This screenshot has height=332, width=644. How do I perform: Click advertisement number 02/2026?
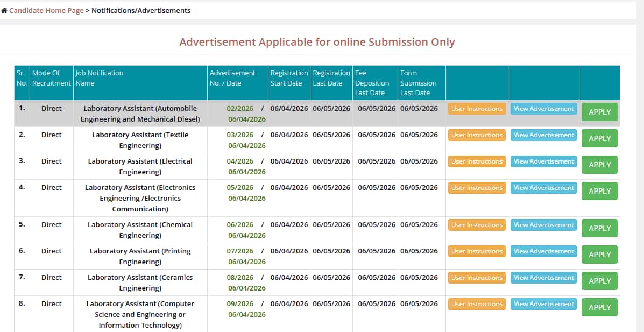coord(240,108)
